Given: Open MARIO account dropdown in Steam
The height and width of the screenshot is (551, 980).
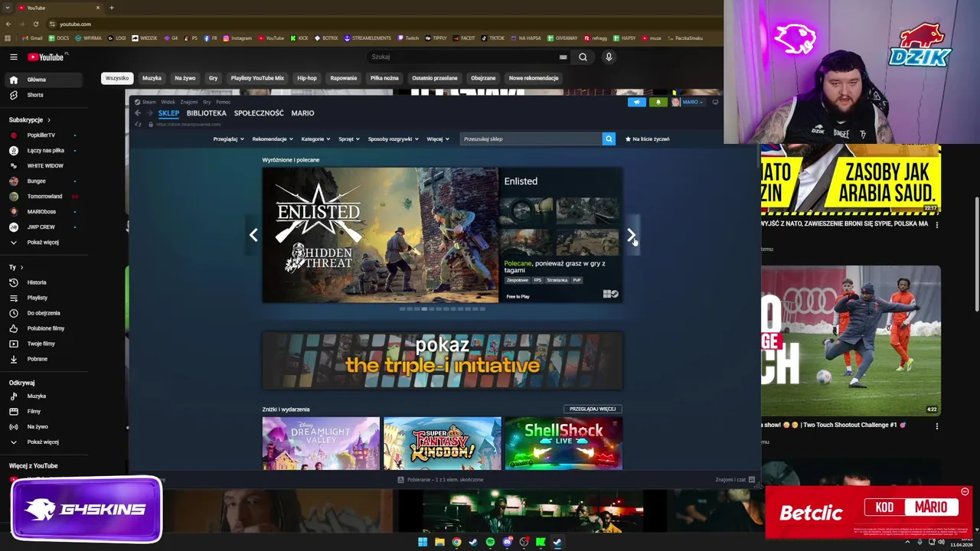Looking at the screenshot, I should click(688, 102).
